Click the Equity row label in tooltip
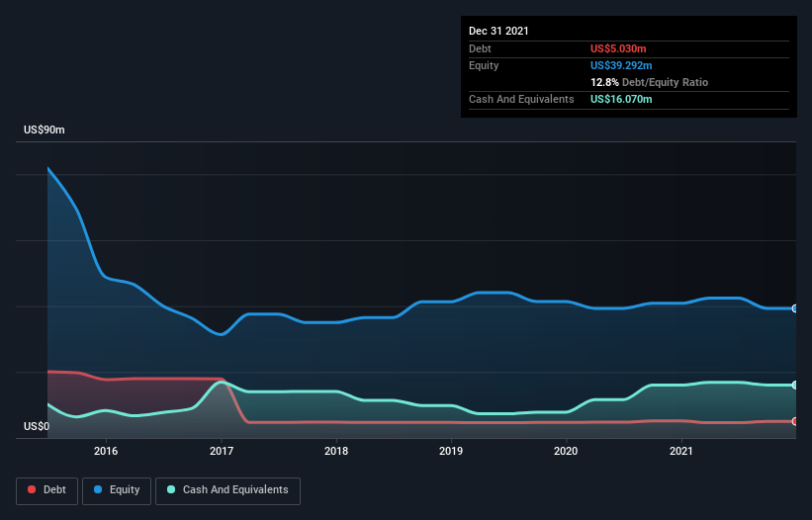 pos(484,65)
